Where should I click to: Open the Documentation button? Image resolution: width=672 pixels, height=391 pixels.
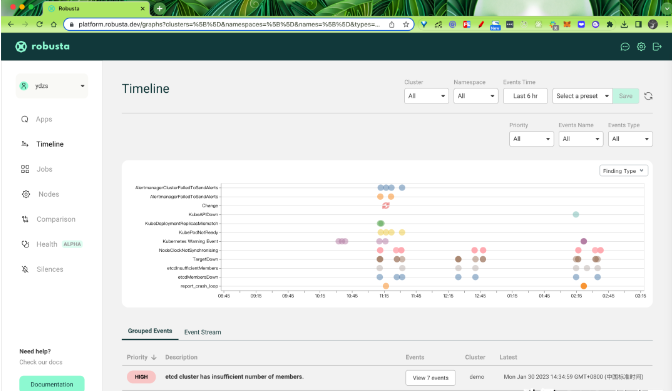(x=52, y=384)
